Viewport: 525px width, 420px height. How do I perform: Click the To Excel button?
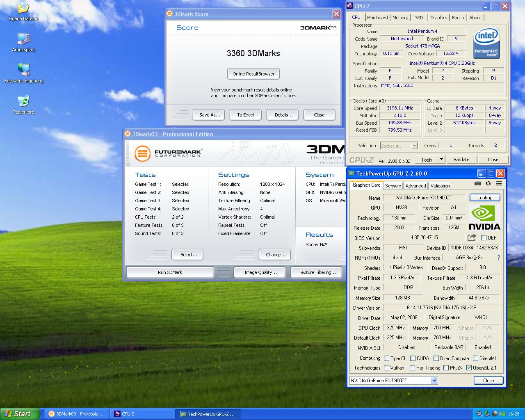245,115
